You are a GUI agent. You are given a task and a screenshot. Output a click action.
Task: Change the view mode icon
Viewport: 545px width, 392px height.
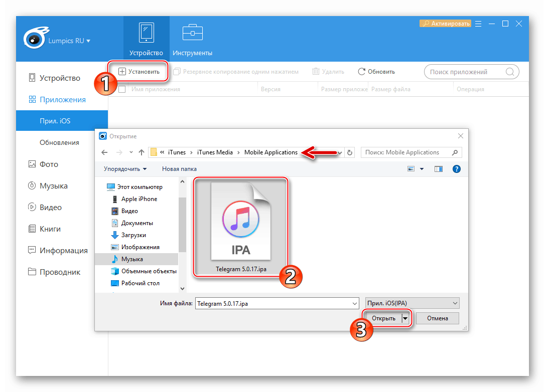pos(411,169)
